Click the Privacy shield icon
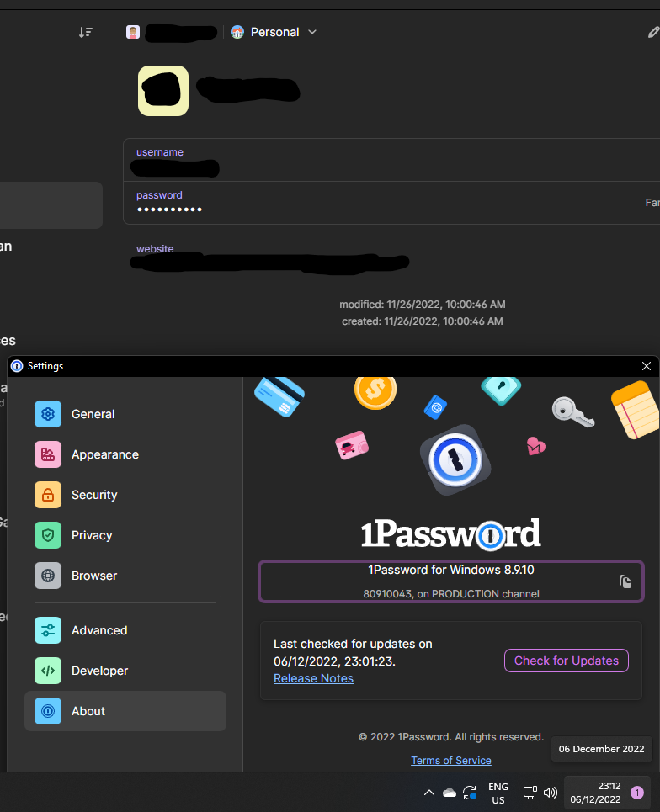The width and height of the screenshot is (660, 812). click(48, 535)
